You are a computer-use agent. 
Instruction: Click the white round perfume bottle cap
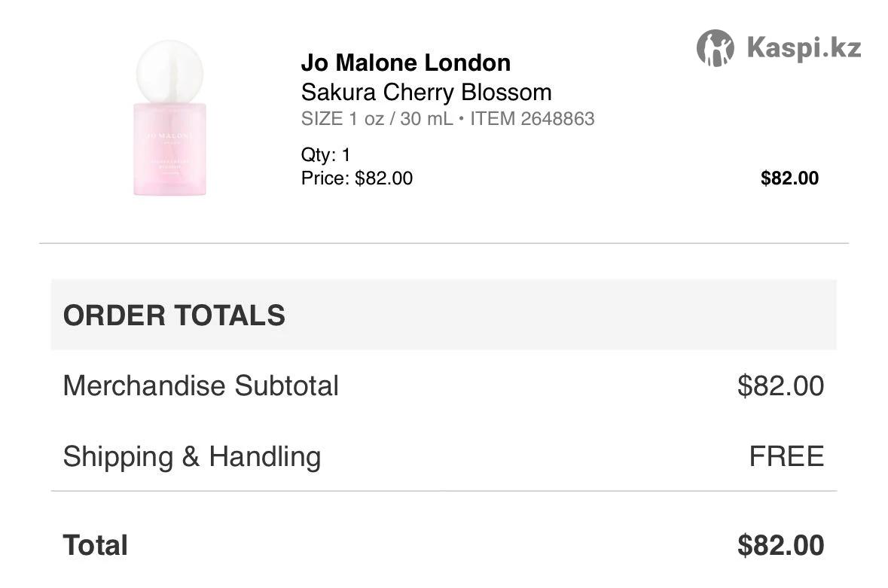[x=169, y=69]
